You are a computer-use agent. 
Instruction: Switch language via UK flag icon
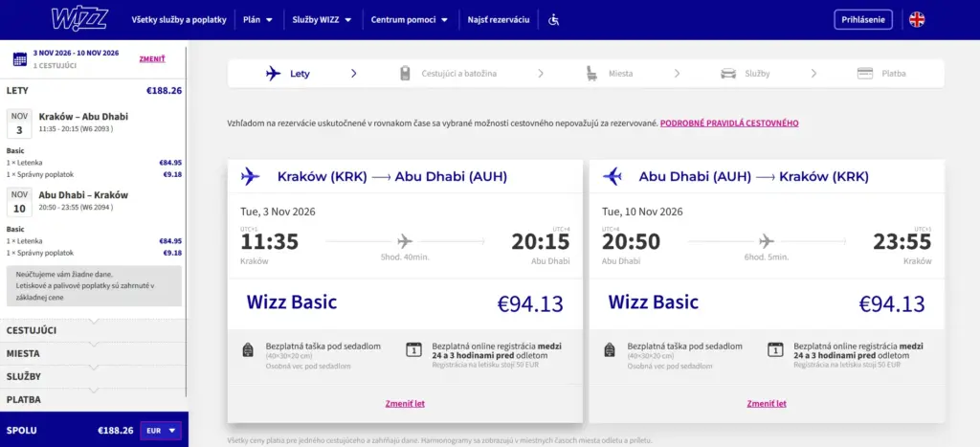tap(917, 19)
